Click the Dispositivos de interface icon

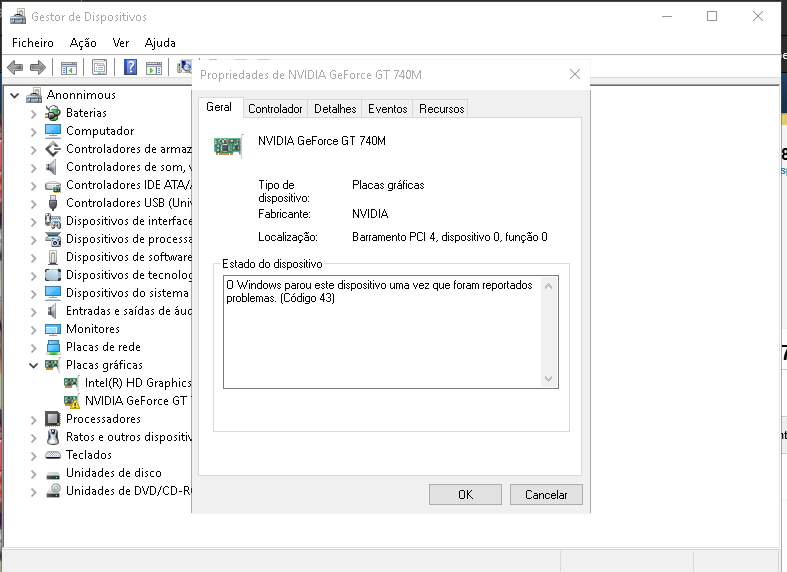[x=53, y=221]
